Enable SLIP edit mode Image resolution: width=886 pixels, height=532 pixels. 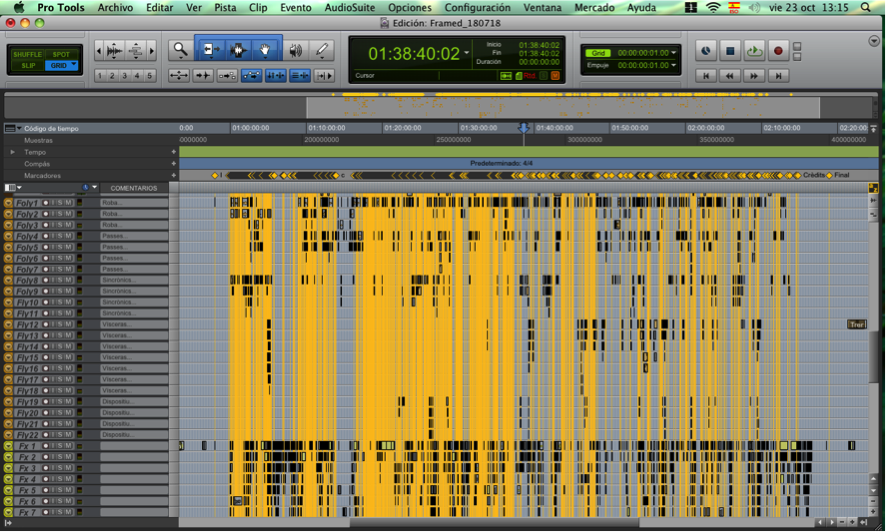tap(28, 65)
